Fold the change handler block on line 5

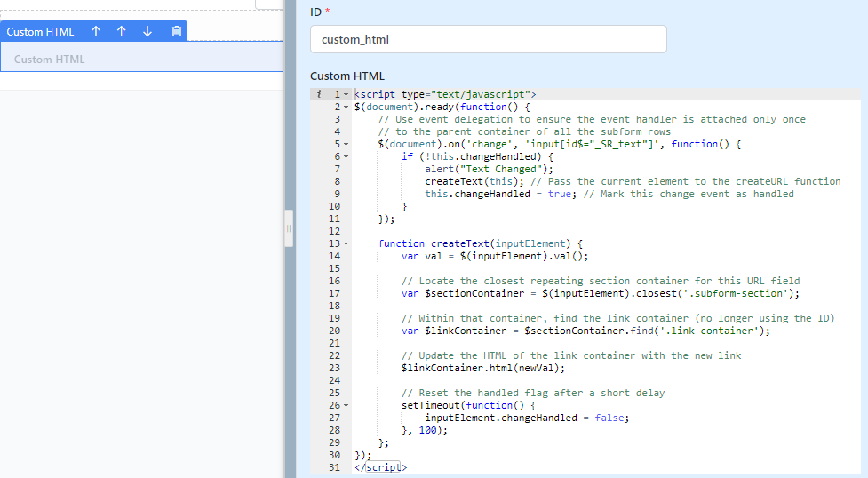pos(346,144)
